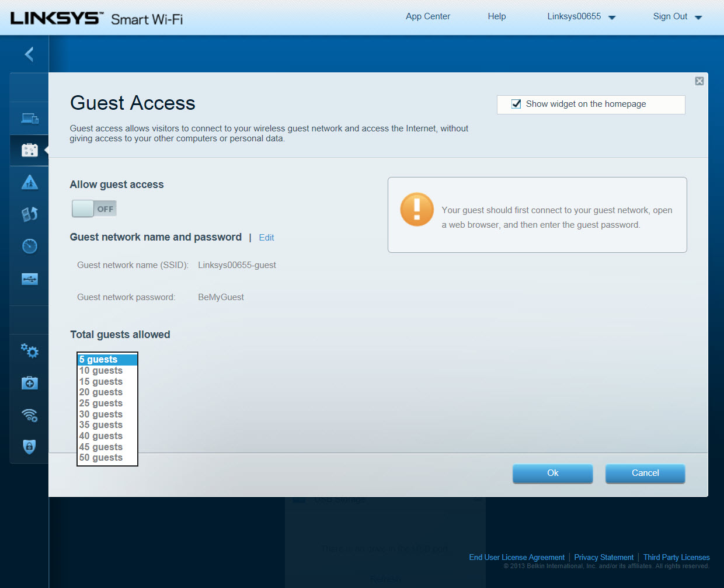Screen dimensions: 724x588
Task: Click Total guests allowed heading
Action: click(120, 335)
